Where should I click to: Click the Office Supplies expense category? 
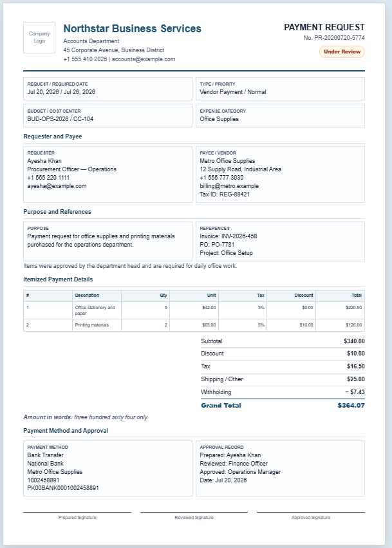coord(219,119)
